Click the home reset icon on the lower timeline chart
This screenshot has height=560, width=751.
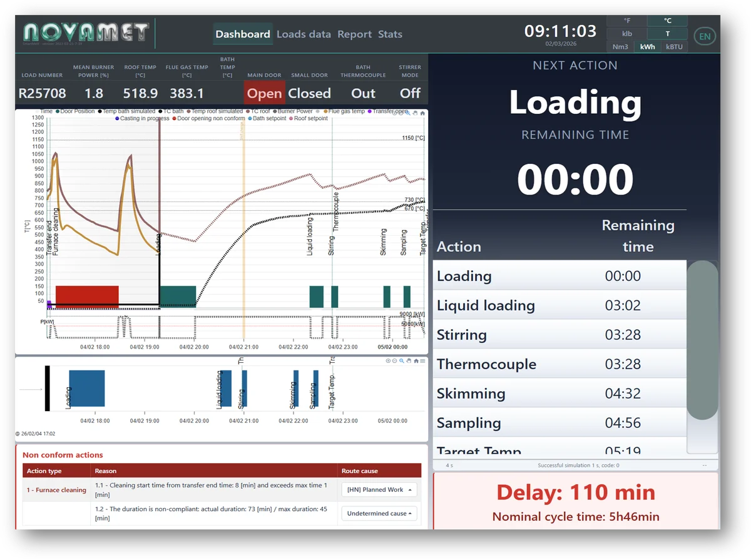click(x=416, y=360)
